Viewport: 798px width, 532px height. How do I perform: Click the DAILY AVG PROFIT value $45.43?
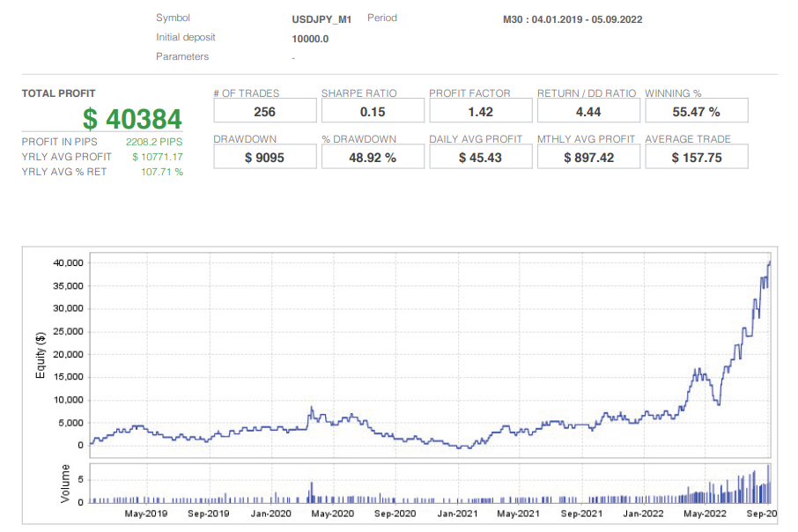(x=480, y=157)
